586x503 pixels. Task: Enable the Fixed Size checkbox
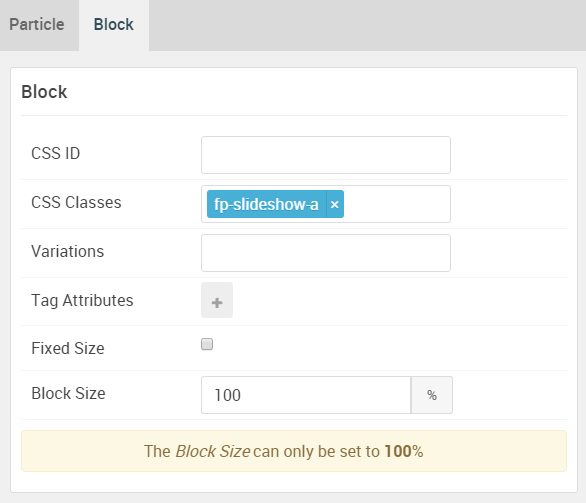tap(207, 344)
